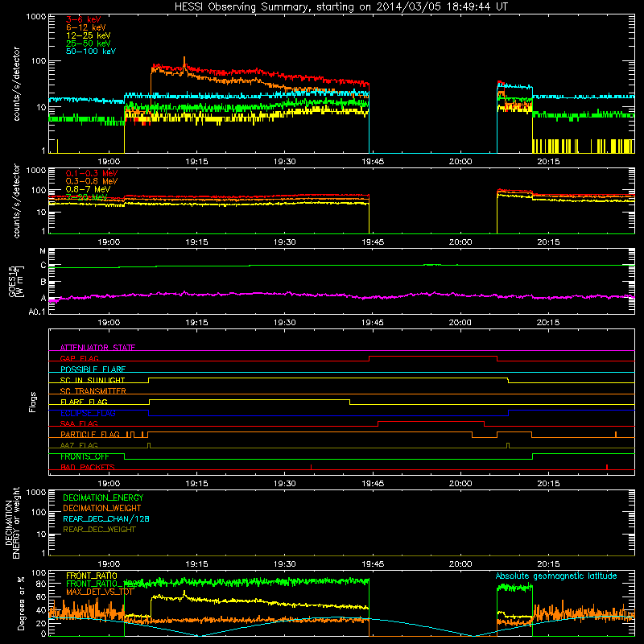Click the B class tick label on GOES plot
This screenshot has height=644, width=644.
tap(43, 283)
